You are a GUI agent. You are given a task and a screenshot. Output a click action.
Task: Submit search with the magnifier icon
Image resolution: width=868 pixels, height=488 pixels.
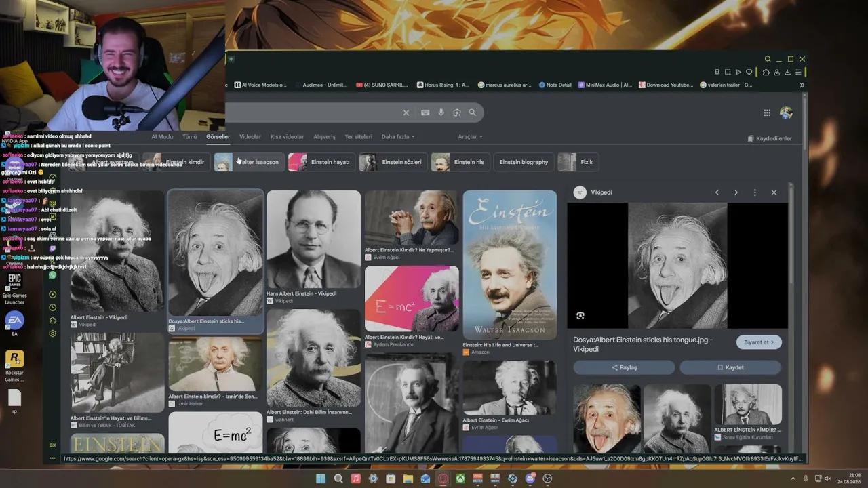pos(473,113)
